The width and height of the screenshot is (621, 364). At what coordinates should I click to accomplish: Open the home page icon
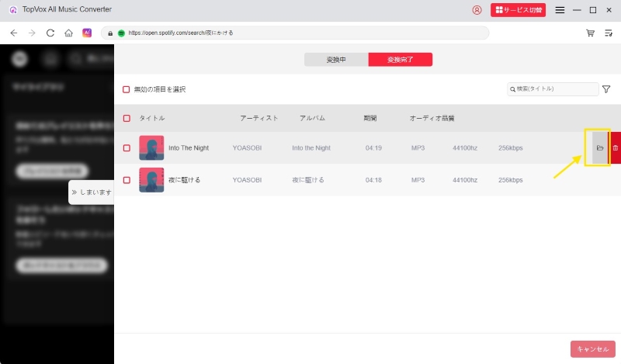click(x=68, y=33)
